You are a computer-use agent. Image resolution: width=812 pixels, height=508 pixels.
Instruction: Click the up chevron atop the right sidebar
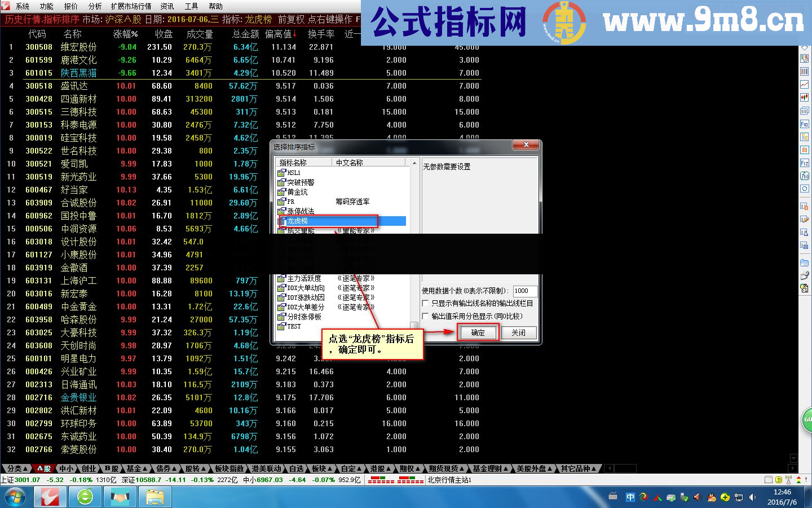pyautogui.click(x=804, y=46)
